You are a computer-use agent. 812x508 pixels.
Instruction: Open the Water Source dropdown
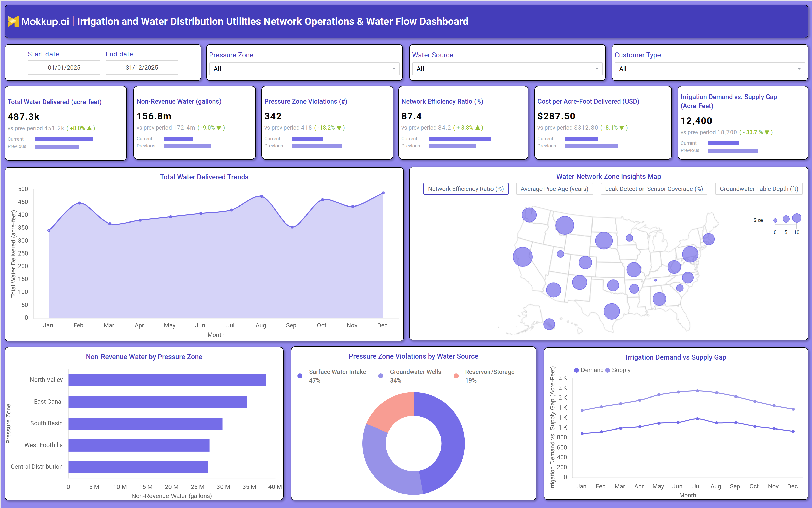click(507, 69)
